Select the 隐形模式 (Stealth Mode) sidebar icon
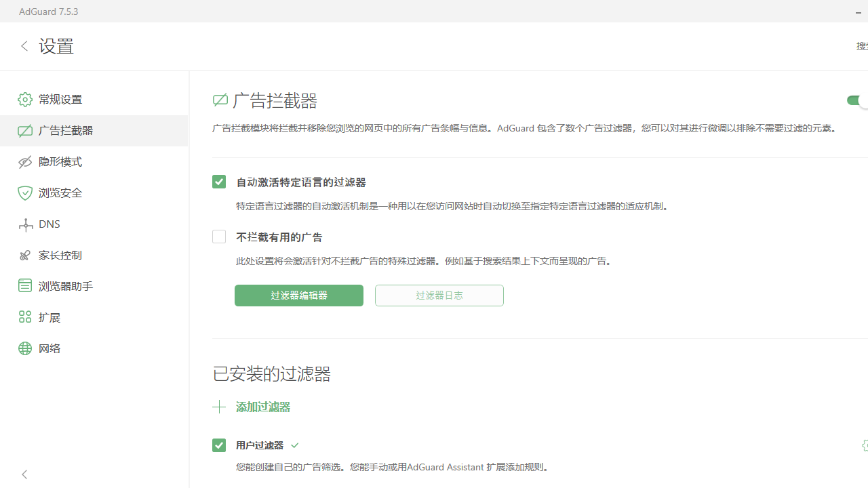 coord(25,161)
